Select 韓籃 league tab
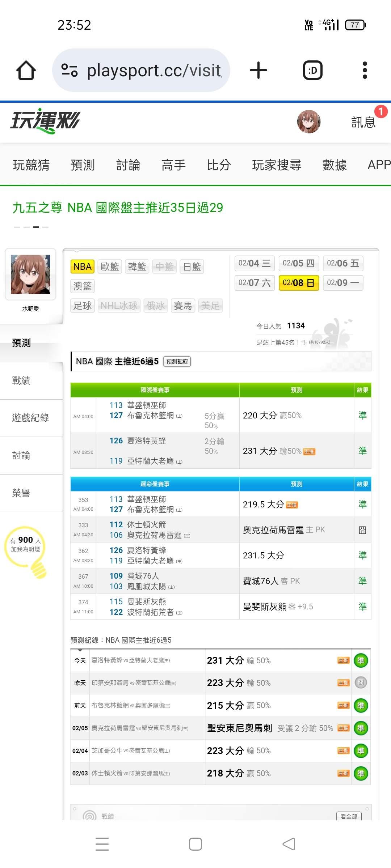Viewport: 391px width, 868px height. (x=137, y=267)
